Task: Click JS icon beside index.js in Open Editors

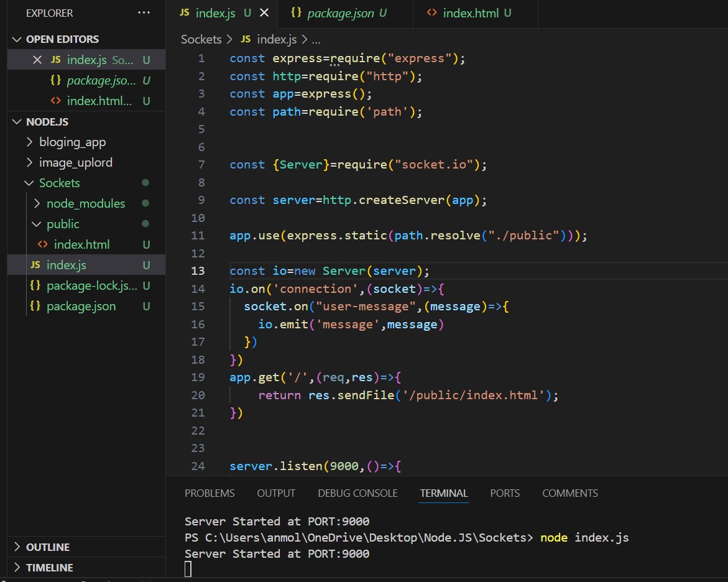Action: [56, 60]
